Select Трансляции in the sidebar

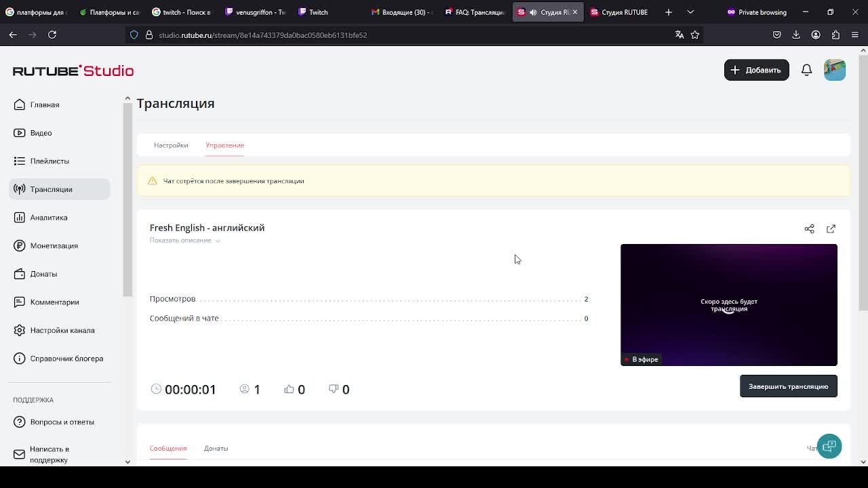pos(60,189)
